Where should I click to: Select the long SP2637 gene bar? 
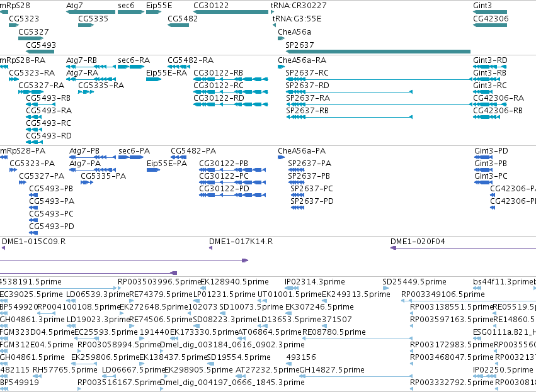pos(378,52)
